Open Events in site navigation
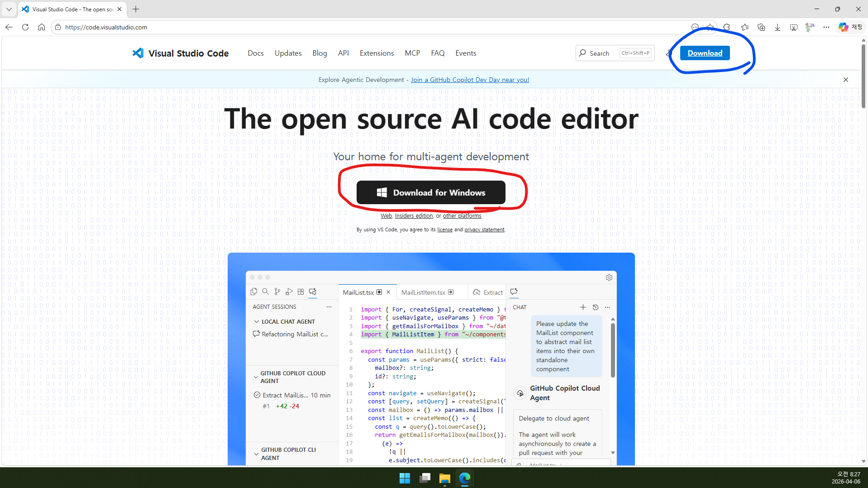 (466, 53)
